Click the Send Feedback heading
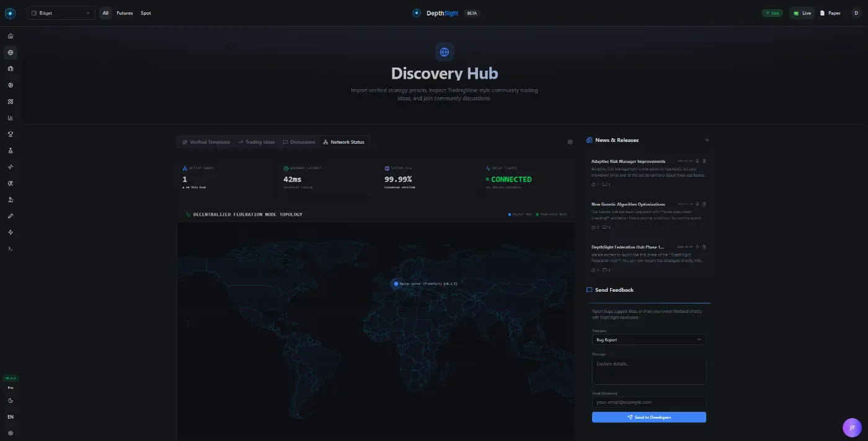The width and height of the screenshot is (868, 441). (614, 290)
